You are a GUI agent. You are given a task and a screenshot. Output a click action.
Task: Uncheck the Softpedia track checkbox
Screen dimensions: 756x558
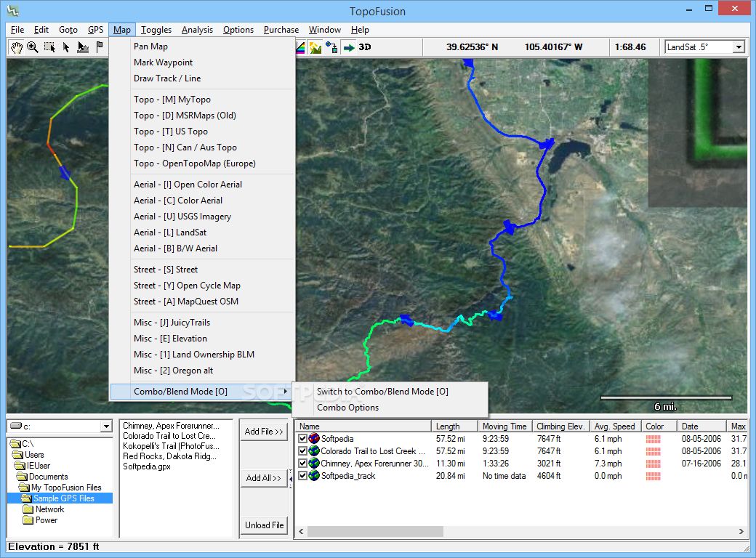pyautogui.click(x=303, y=439)
